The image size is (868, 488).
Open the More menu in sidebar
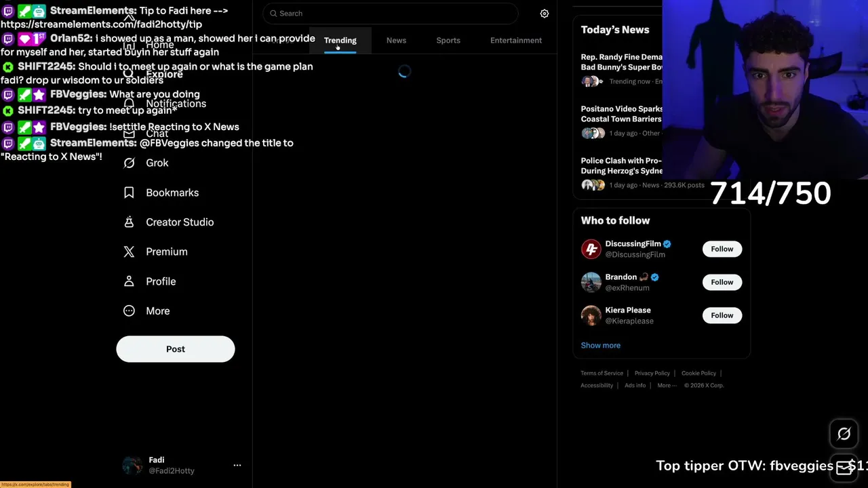(146, 311)
